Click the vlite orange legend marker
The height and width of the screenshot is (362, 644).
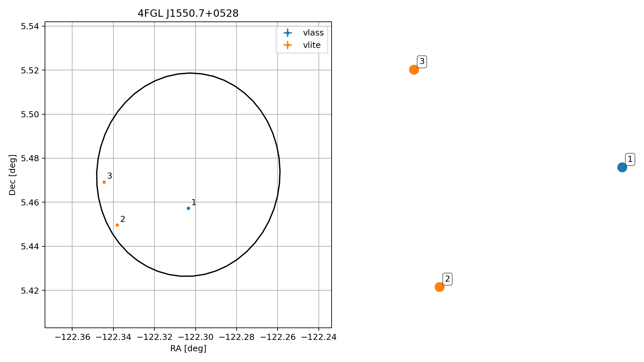288,45
